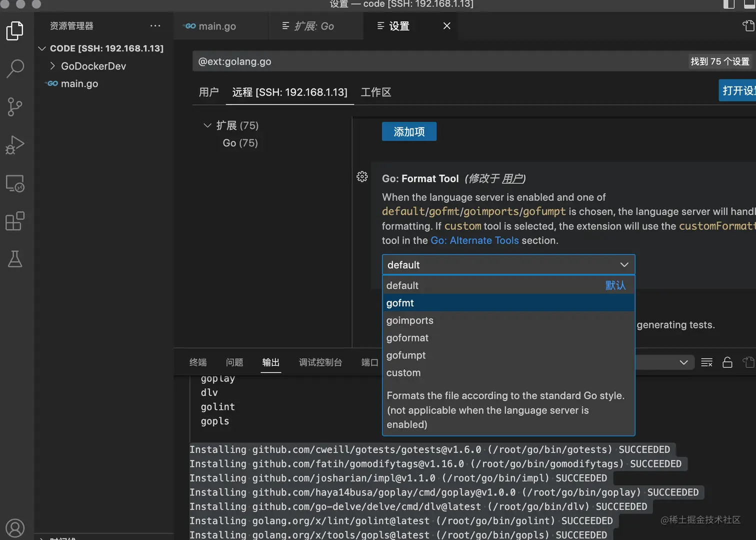Open main.go in the explorer tree
The image size is (756, 540).
point(79,83)
